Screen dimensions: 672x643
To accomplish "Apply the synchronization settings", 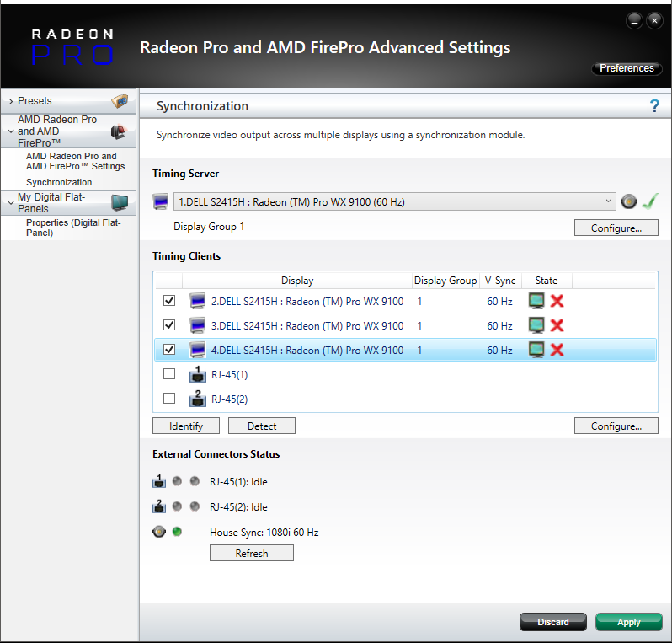I will point(629,622).
